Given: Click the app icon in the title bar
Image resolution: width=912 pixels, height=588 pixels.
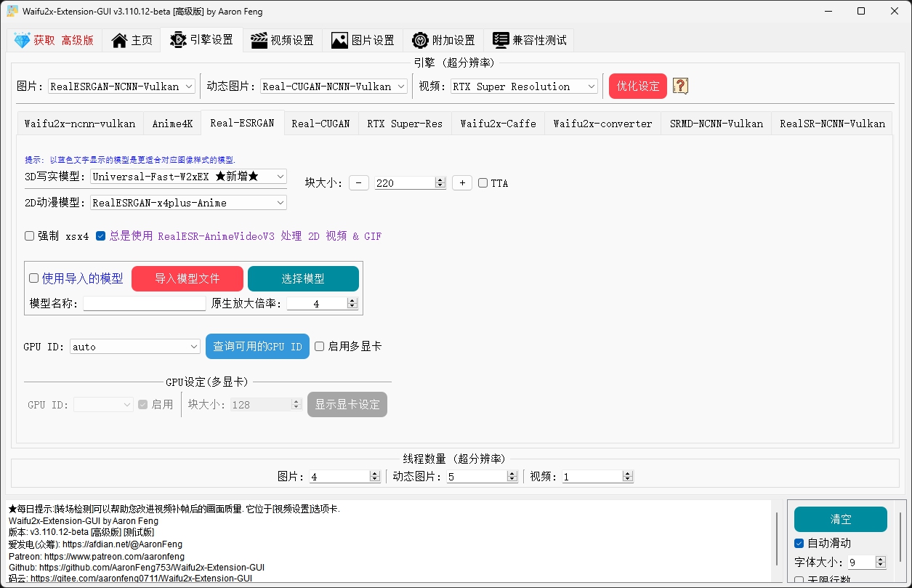Looking at the screenshot, I should pyautogui.click(x=12, y=11).
